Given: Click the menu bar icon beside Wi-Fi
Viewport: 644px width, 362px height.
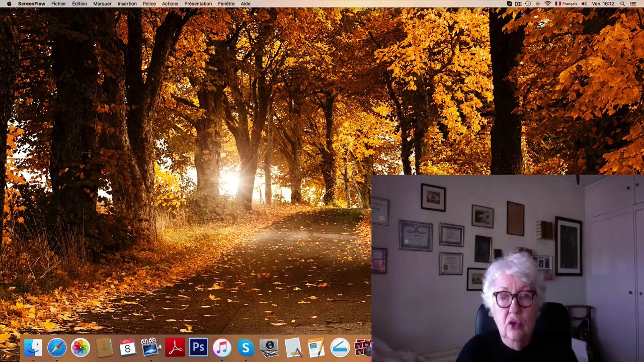Looking at the screenshot, I should tap(538, 4).
